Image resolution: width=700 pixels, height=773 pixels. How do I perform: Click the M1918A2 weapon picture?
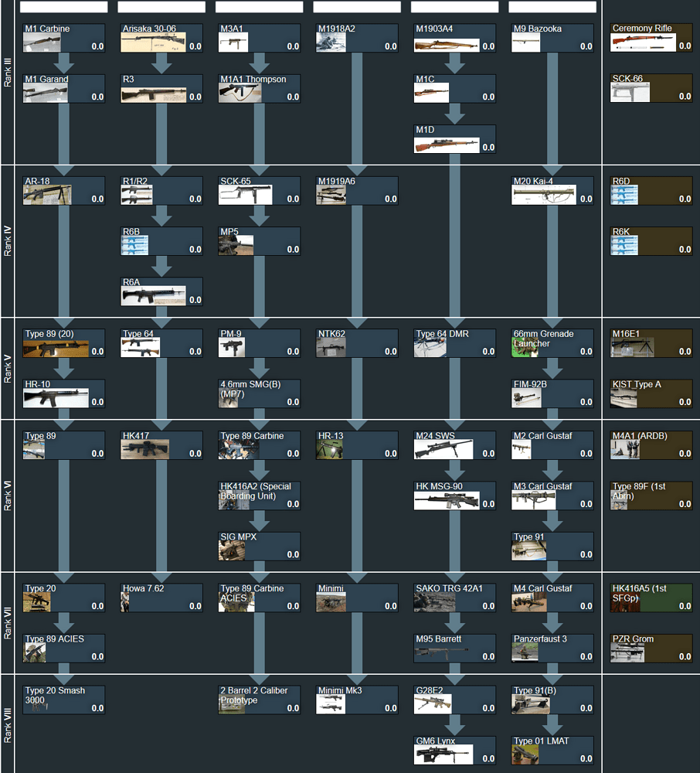click(331, 43)
